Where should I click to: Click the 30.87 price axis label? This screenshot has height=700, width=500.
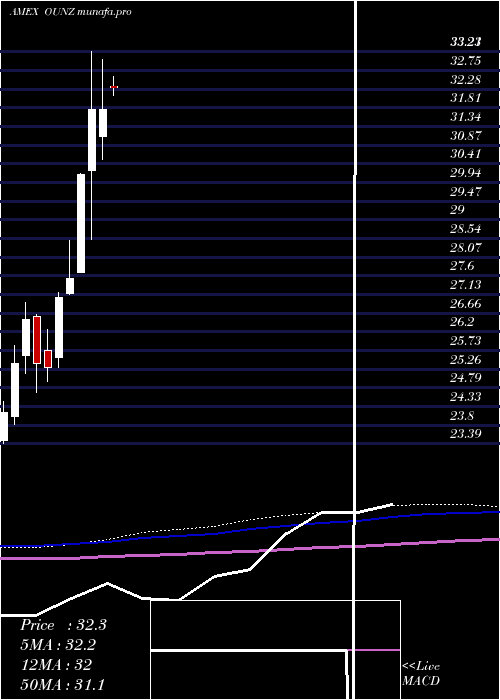466,136
